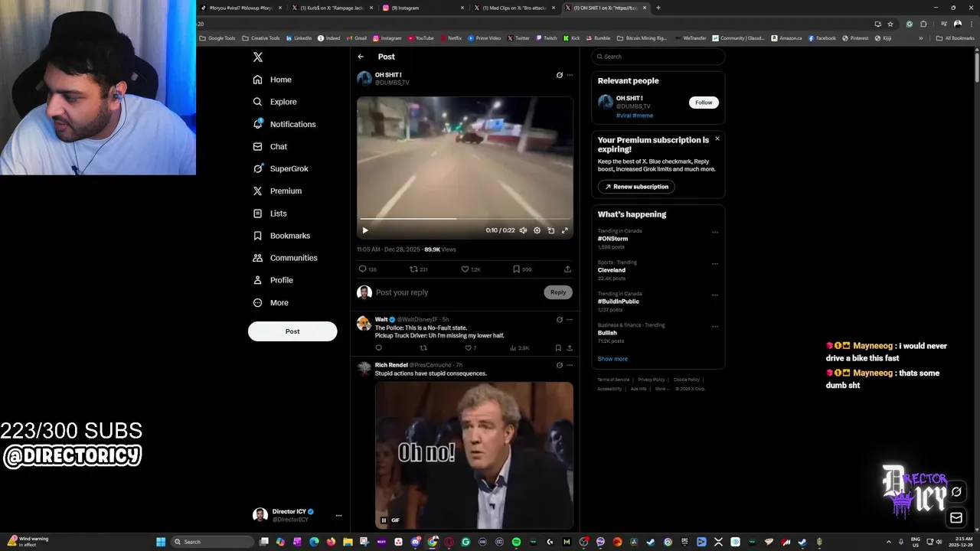Open the #BuildInPublic trend
980x551 pixels.
(x=618, y=302)
